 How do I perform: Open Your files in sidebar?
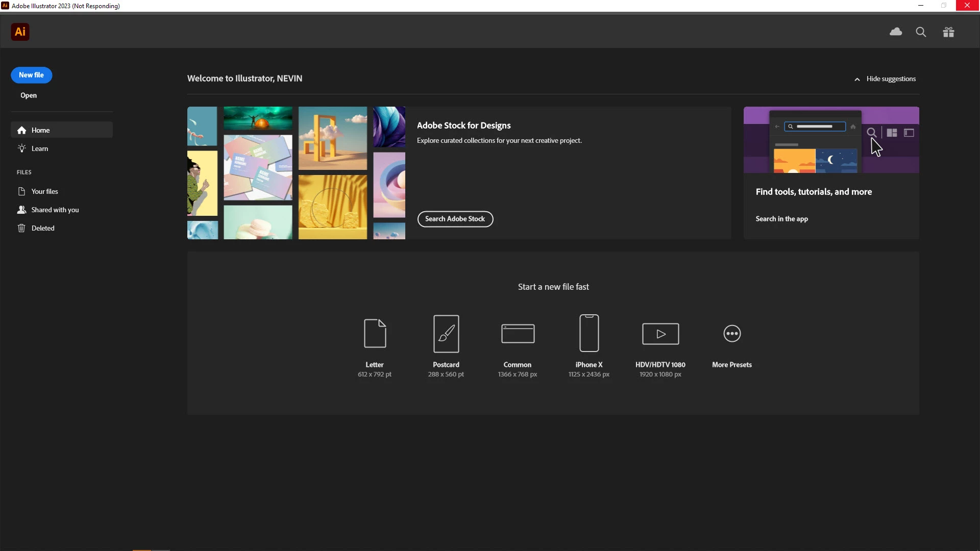click(x=44, y=191)
